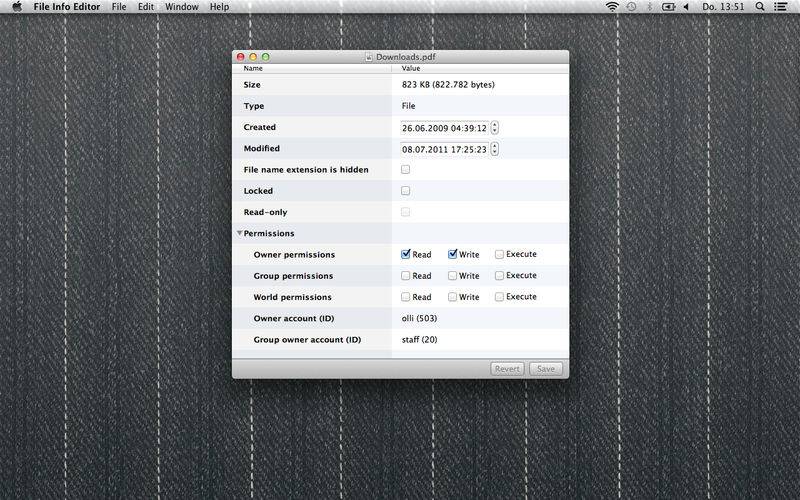Enable Group permissions Write

pyautogui.click(x=452, y=276)
